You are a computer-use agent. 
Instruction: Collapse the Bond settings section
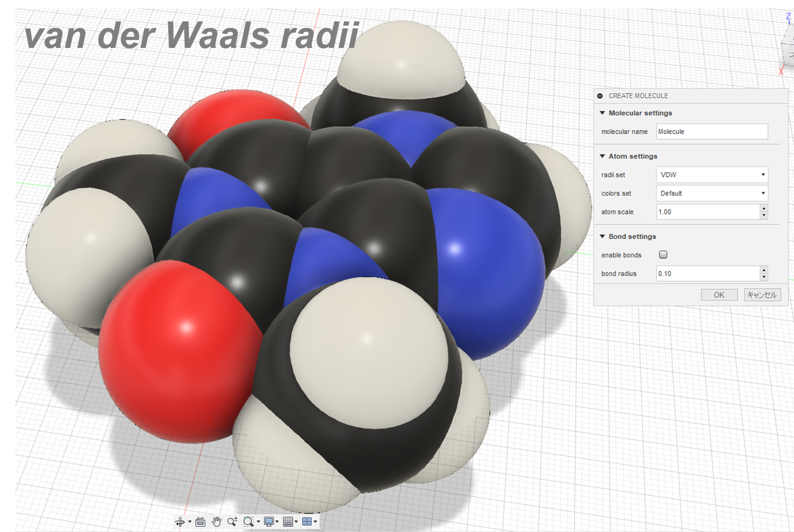click(602, 236)
